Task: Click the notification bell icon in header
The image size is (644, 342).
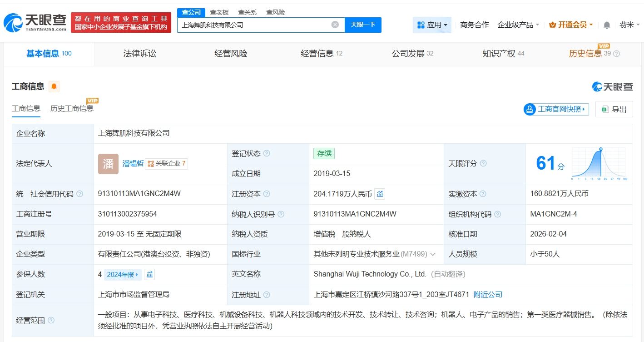Action: (x=607, y=25)
